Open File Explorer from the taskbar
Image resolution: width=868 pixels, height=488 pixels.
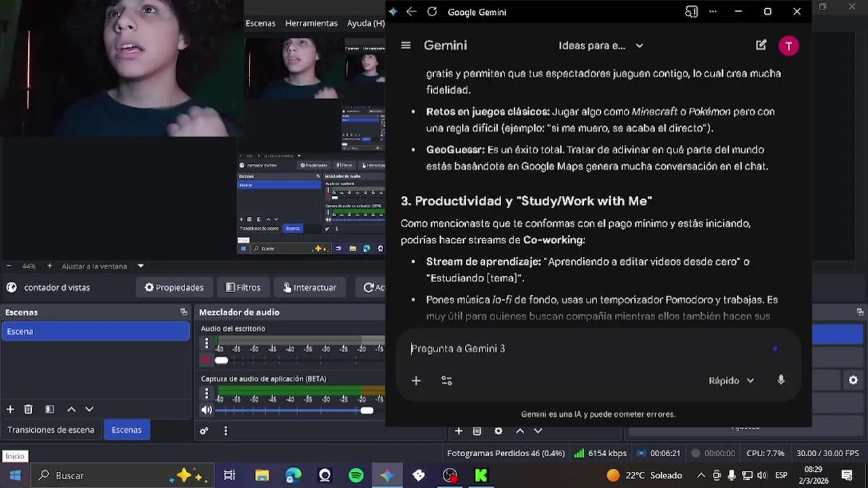(262, 475)
